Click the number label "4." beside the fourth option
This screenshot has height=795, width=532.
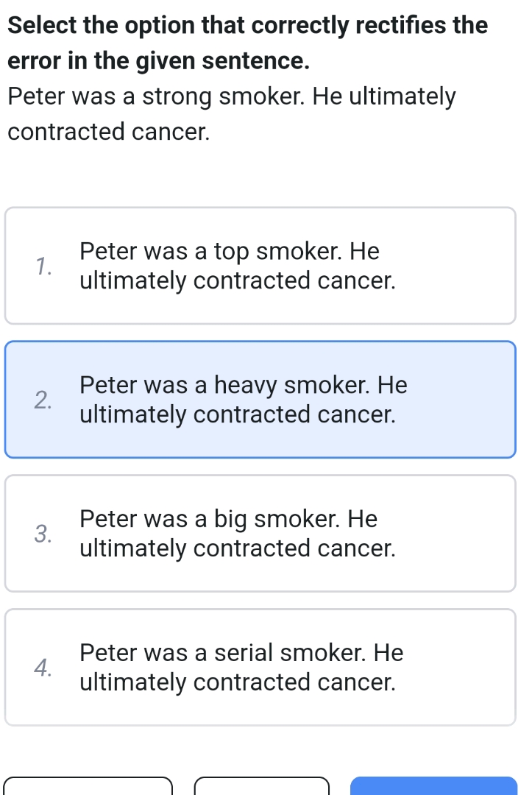pyautogui.click(x=43, y=668)
